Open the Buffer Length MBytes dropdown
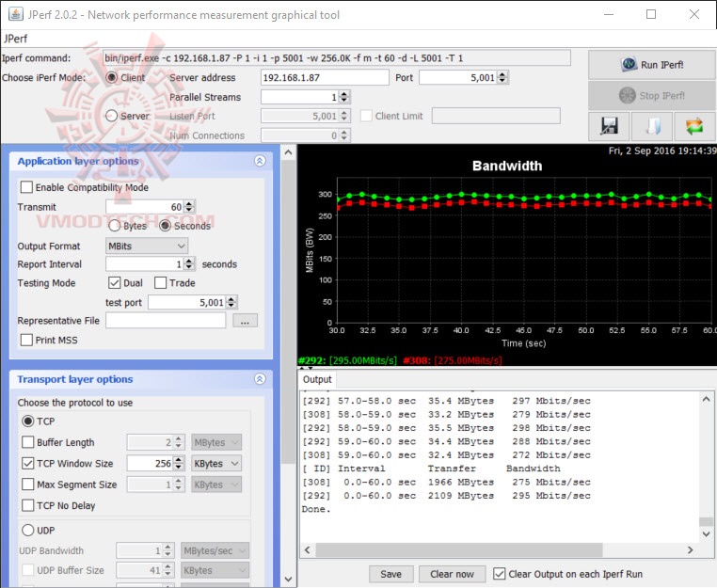The image size is (717, 588). (x=216, y=442)
